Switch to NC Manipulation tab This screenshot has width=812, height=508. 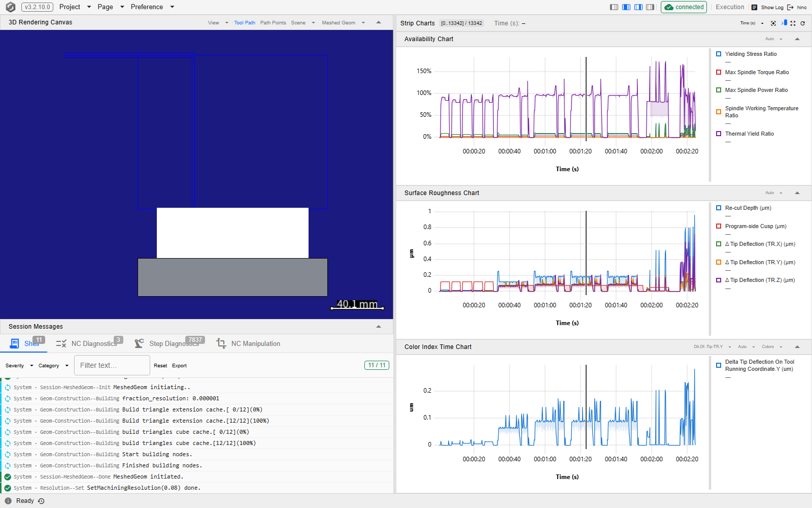coord(248,343)
